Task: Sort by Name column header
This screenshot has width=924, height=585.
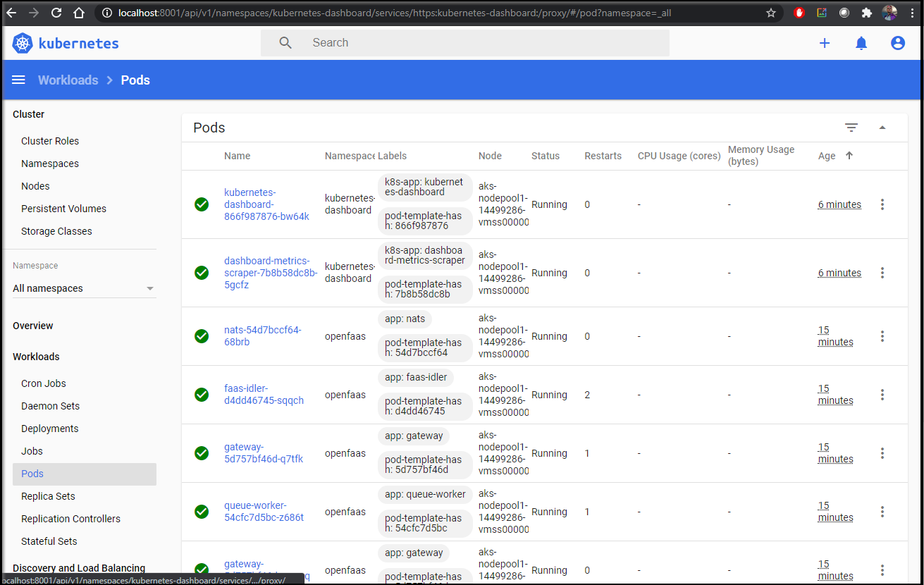Action: pyautogui.click(x=237, y=156)
